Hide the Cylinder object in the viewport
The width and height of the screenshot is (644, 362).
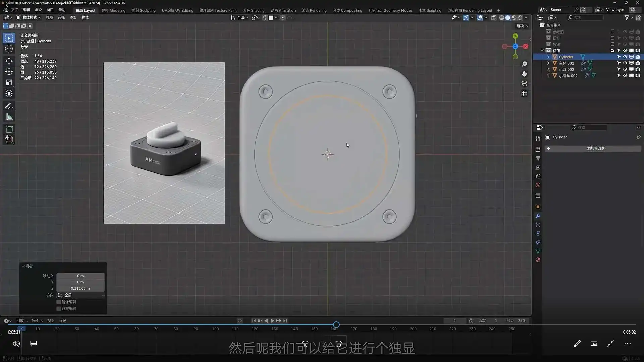coord(625,57)
